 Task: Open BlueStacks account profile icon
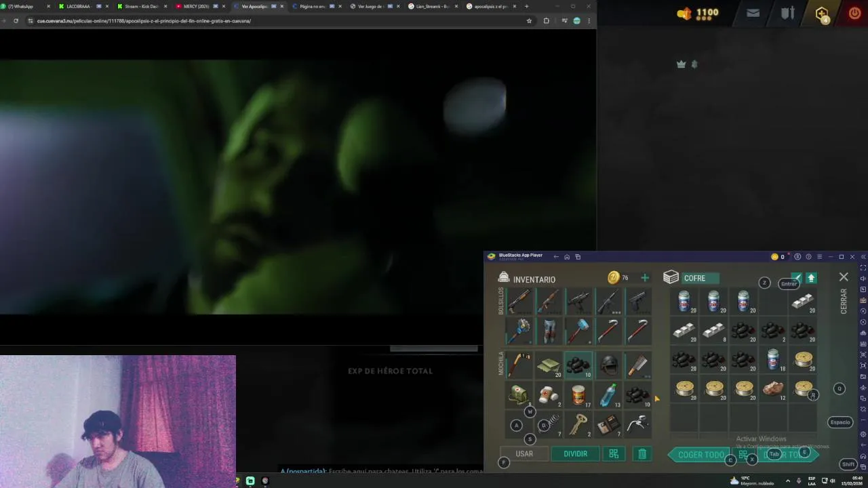click(797, 257)
